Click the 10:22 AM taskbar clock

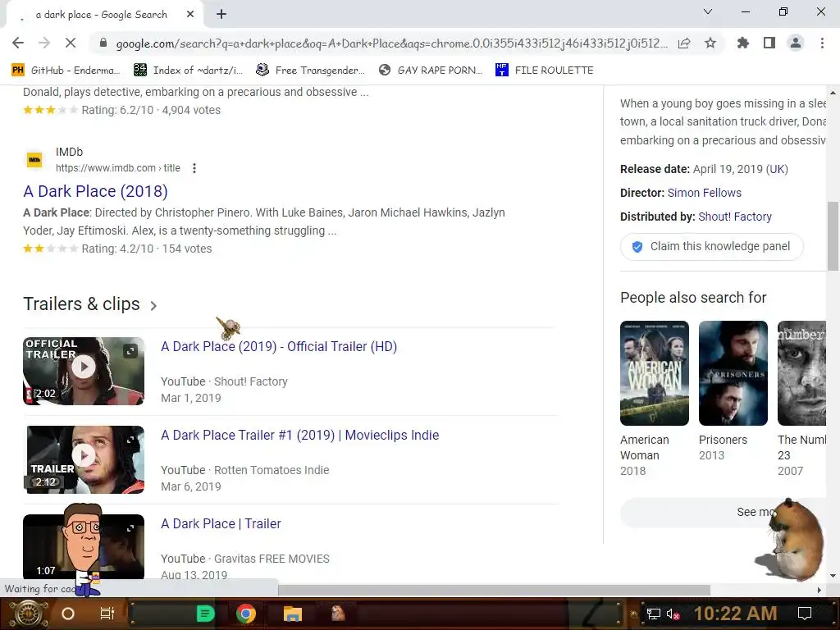(x=736, y=614)
